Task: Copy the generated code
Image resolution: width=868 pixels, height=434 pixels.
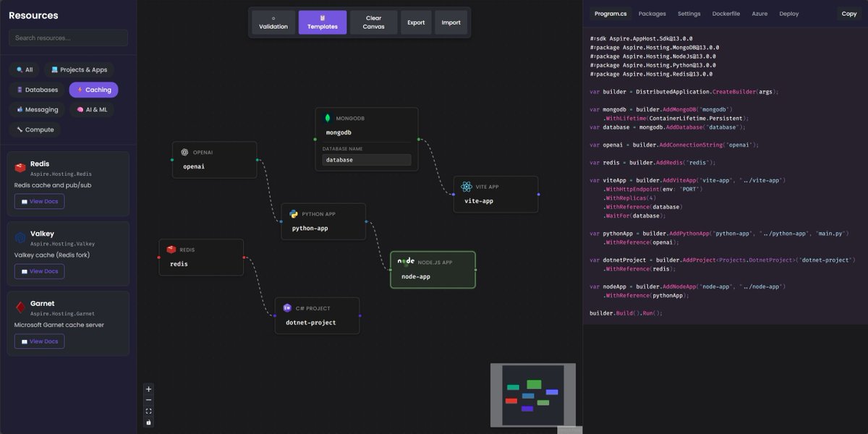Action: point(849,14)
